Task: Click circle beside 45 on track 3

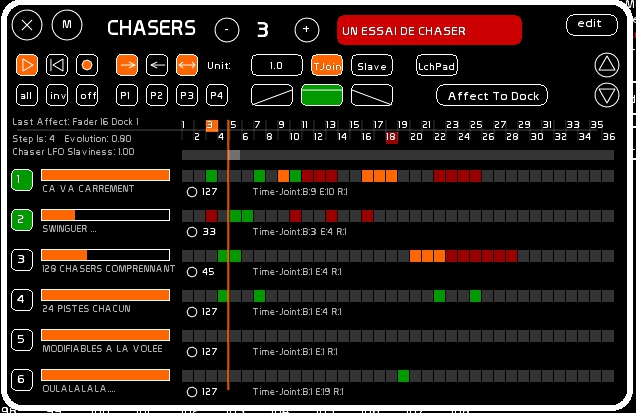Action: point(192,272)
